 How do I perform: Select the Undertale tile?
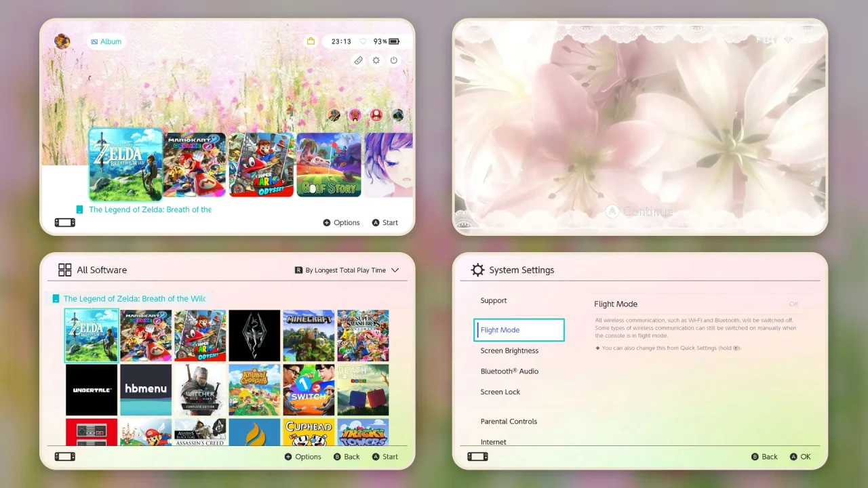click(92, 390)
